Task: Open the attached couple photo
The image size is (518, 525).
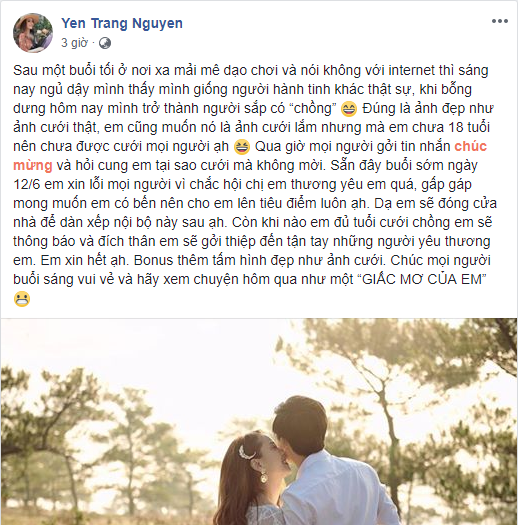Action: (259, 422)
